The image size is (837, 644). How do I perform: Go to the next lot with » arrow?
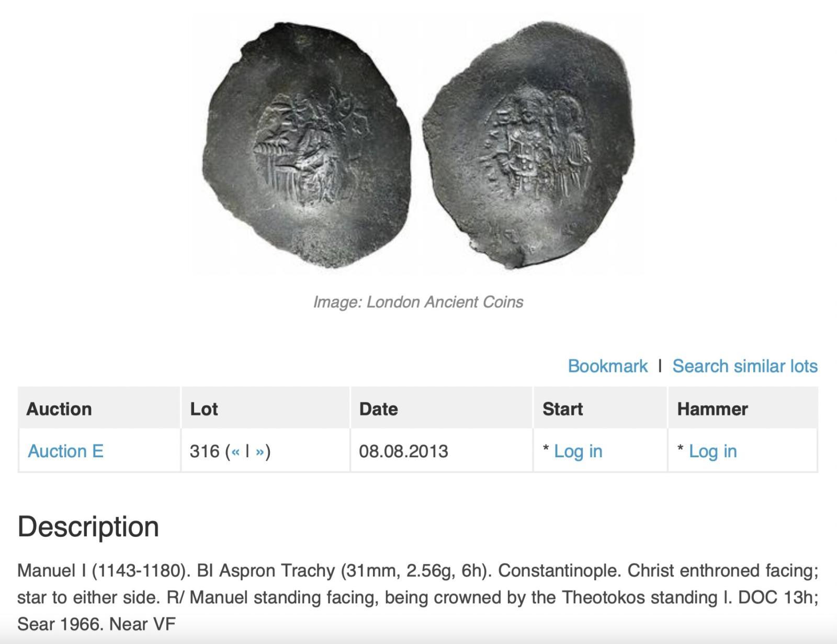[260, 451]
